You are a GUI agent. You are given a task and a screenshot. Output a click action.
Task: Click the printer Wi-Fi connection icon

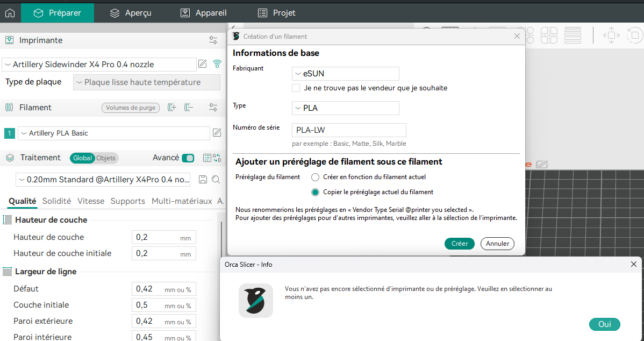point(217,64)
